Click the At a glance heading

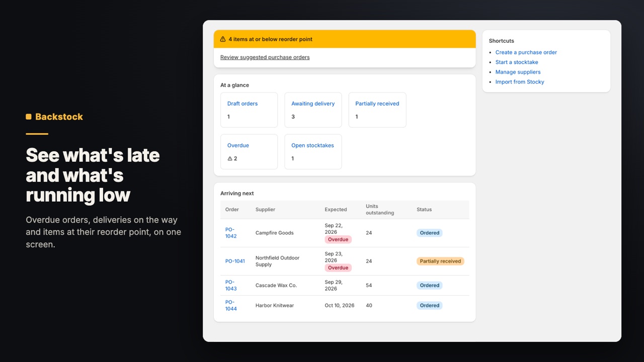pyautogui.click(x=234, y=85)
